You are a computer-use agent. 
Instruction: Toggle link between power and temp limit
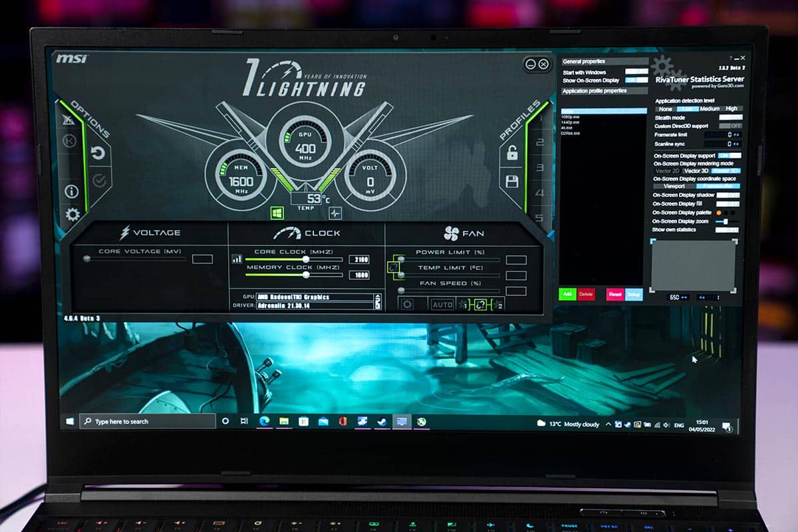click(393, 267)
